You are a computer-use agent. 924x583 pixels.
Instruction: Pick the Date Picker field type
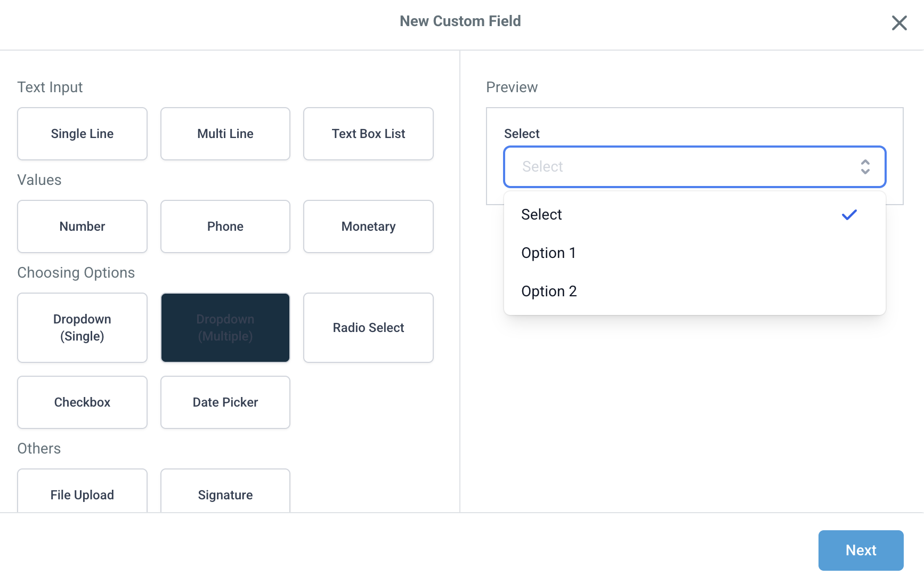pos(225,402)
